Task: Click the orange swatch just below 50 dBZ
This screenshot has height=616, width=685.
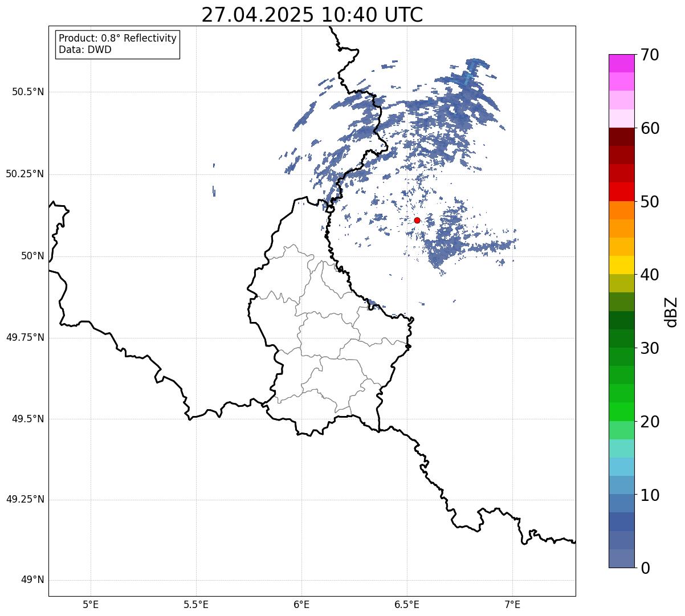Action: (621, 210)
